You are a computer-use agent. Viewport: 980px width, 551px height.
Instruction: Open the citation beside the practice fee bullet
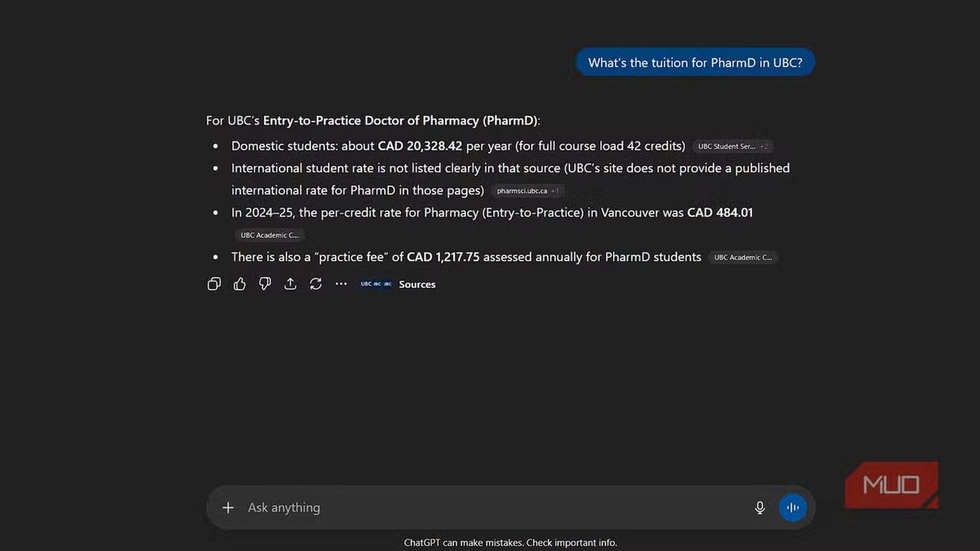coord(742,257)
